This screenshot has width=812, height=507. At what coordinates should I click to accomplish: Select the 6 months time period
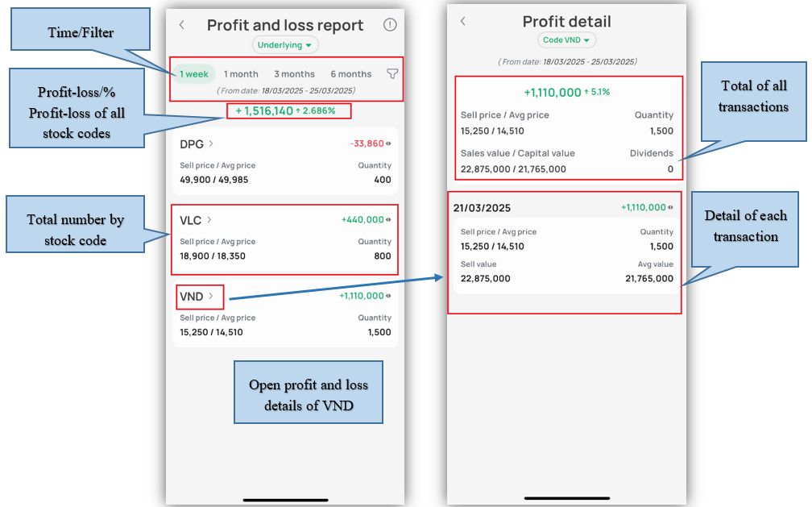click(x=350, y=74)
